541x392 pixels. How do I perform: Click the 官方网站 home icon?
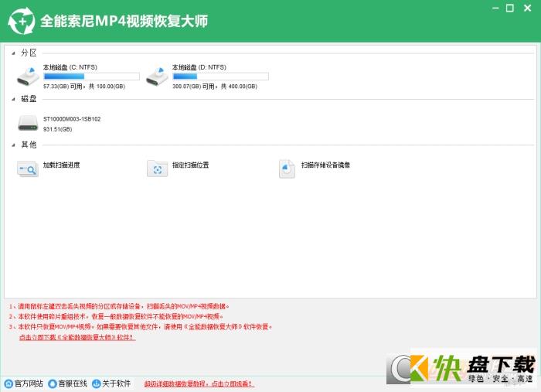9,383
